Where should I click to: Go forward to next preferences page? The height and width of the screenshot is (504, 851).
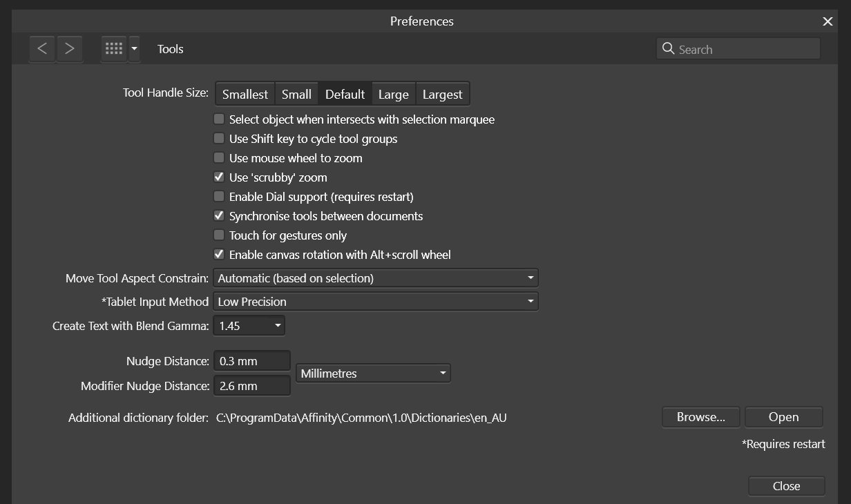pyautogui.click(x=69, y=48)
